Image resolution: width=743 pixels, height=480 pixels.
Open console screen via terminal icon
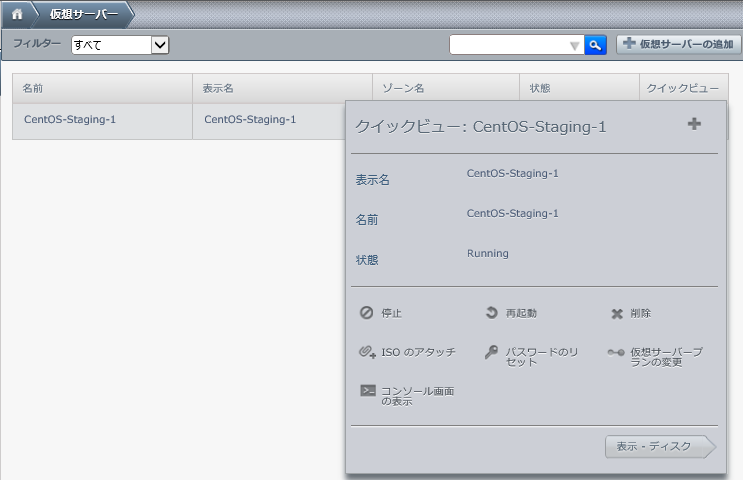click(368, 391)
